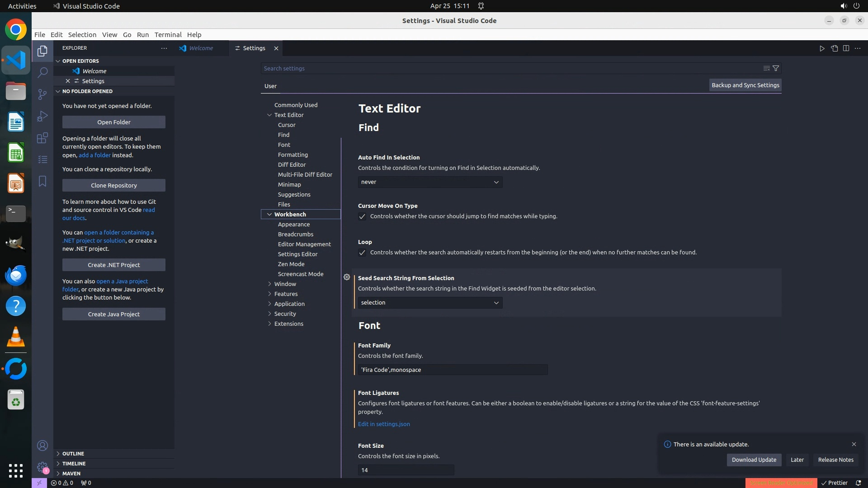The height and width of the screenshot is (488, 868).
Task: Click Edit in settings.json link
Action: (x=384, y=424)
